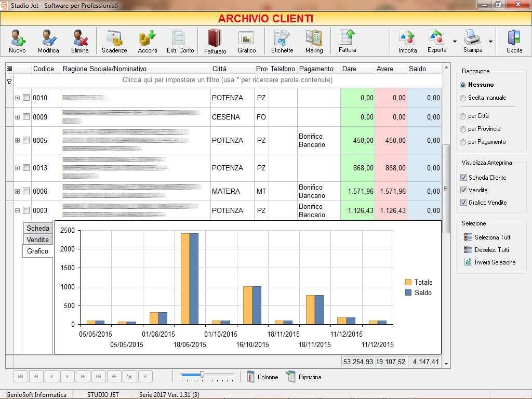The width and height of the screenshot is (532, 399).
Task: Click the Fatturato books icon
Action: (x=215, y=38)
